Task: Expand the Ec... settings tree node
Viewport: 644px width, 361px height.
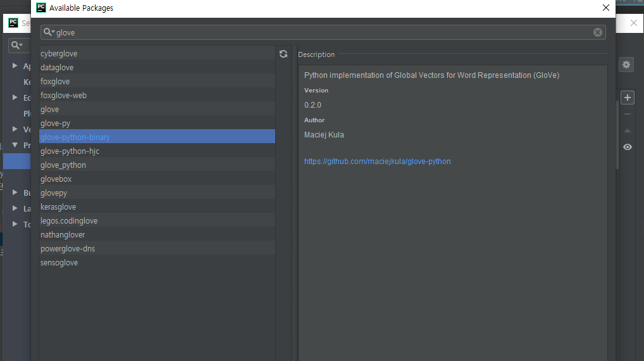Action: click(15, 98)
